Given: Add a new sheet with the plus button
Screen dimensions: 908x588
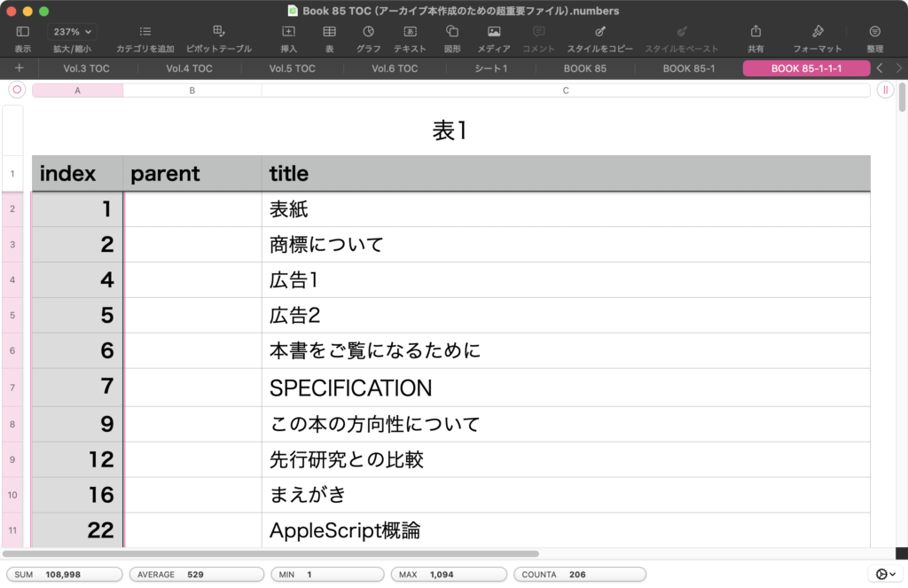Looking at the screenshot, I should tap(19, 68).
